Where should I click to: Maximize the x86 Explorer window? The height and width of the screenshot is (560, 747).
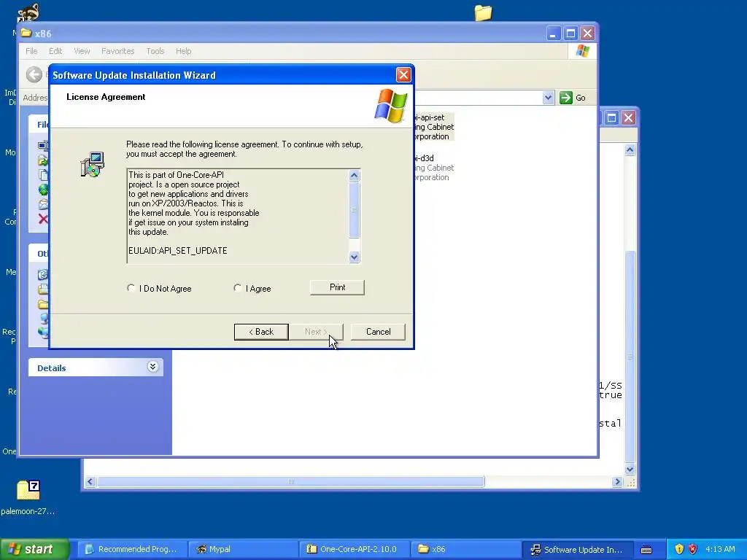pos(570,34)
